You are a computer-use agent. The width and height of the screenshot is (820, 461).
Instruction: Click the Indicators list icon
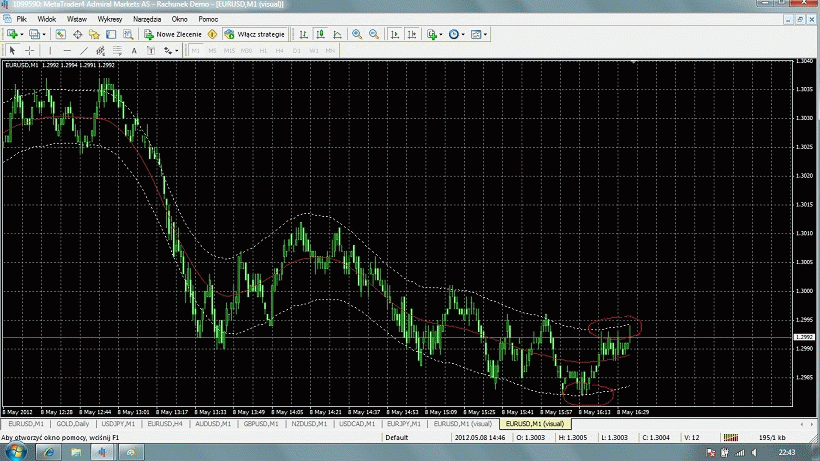(432, 34)
